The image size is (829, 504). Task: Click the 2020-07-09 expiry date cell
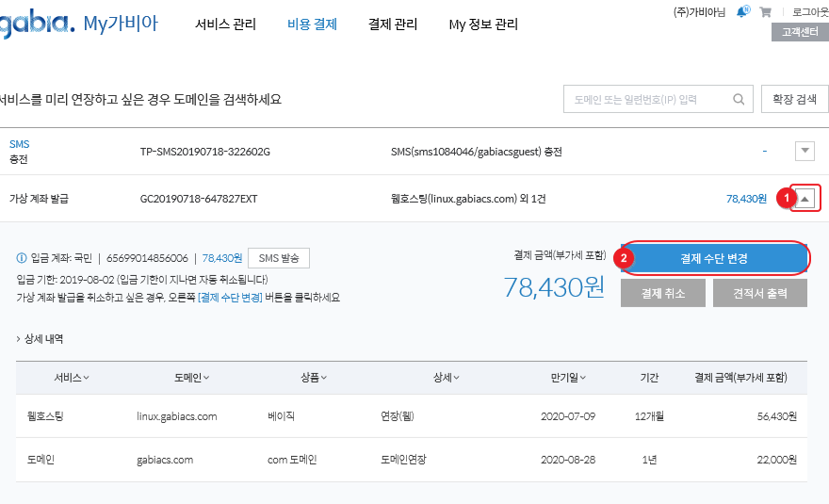tap(568, 416)
